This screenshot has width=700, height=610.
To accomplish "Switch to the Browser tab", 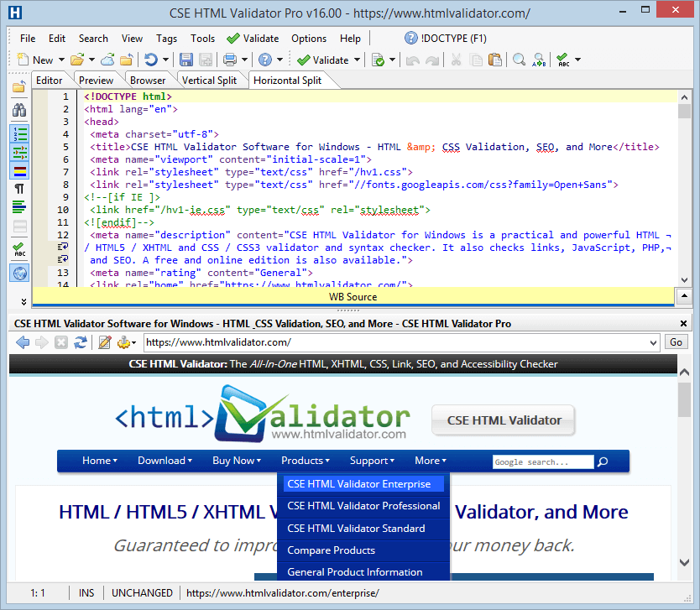I will click(148, 81).
